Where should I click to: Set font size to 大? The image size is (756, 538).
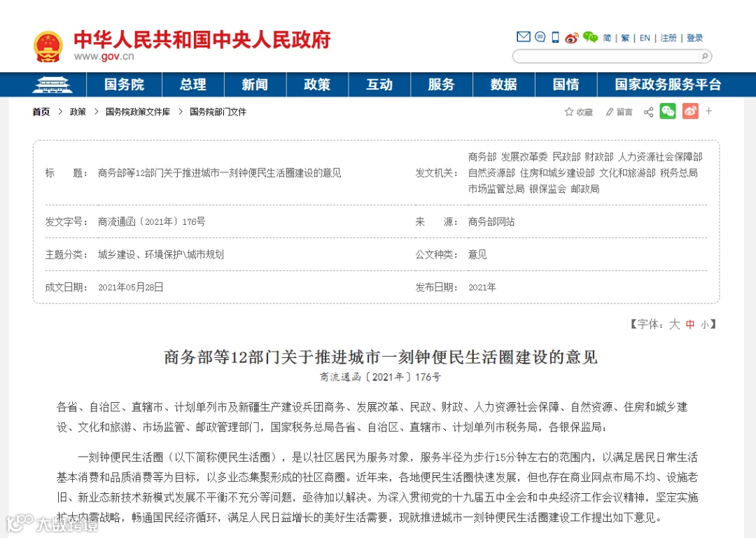point(674,324)
